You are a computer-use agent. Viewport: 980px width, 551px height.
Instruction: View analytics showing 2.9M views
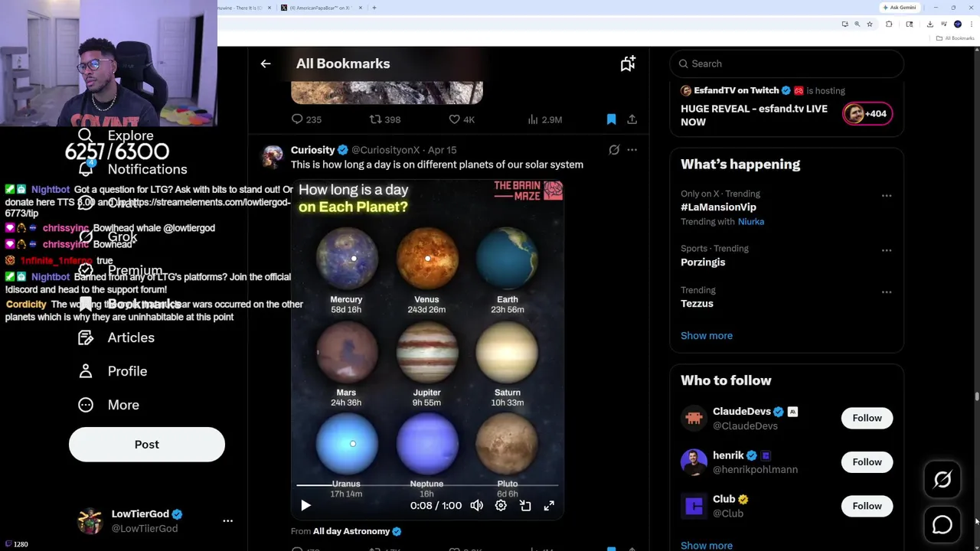coord(545,119)
